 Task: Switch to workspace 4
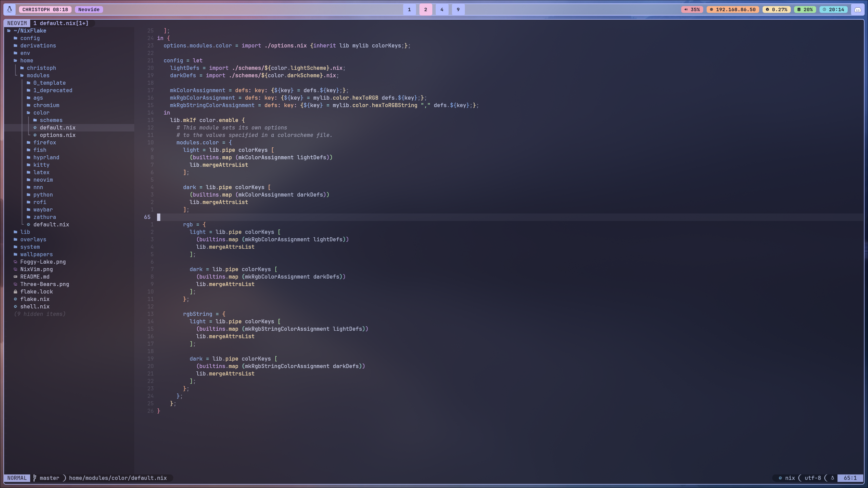[x=441, y=9]
